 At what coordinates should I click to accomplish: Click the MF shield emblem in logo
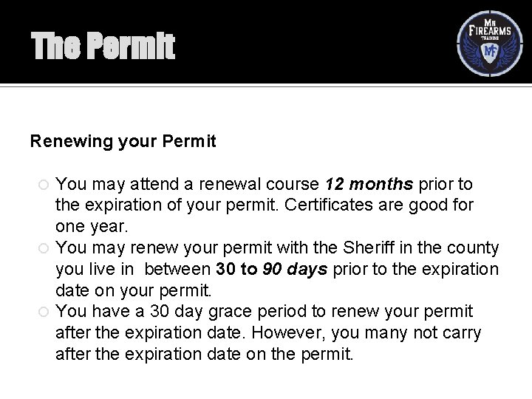[x=490, y=52]
